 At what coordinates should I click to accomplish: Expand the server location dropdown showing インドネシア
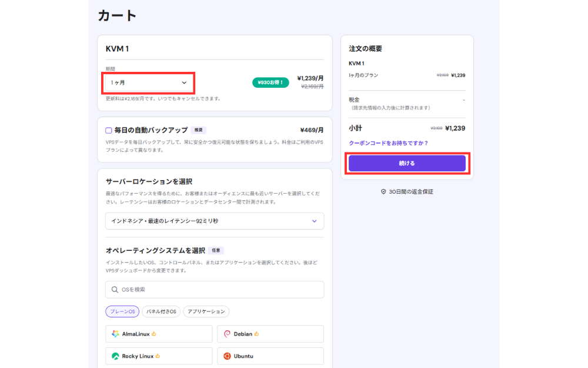coord(215,221)
